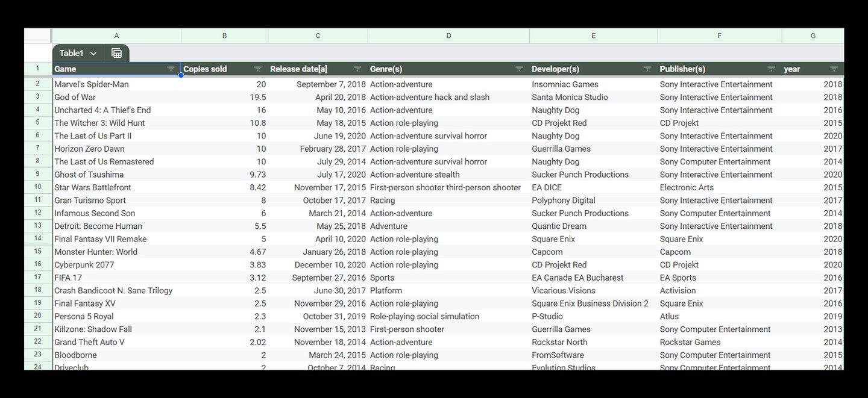The height and width of the screenshot is (398, 868).
Task: Select the Star Wars Battlefront cell
Action: (x=116, y=187)
